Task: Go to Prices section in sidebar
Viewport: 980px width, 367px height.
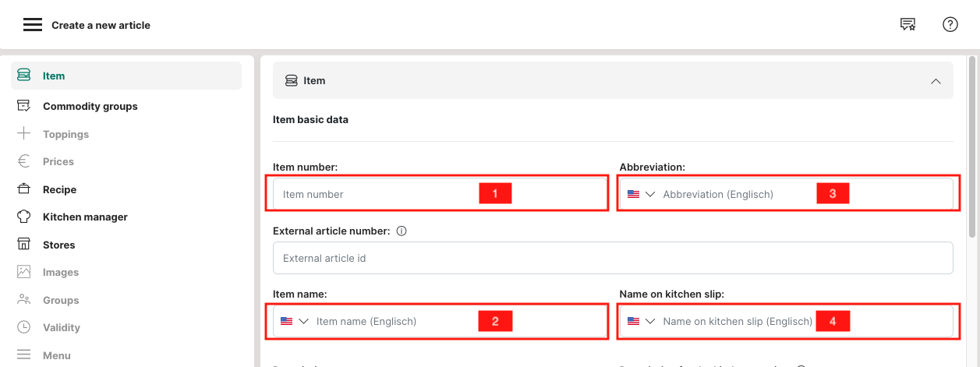Action: pyautogui.click(x=58, y=161)
